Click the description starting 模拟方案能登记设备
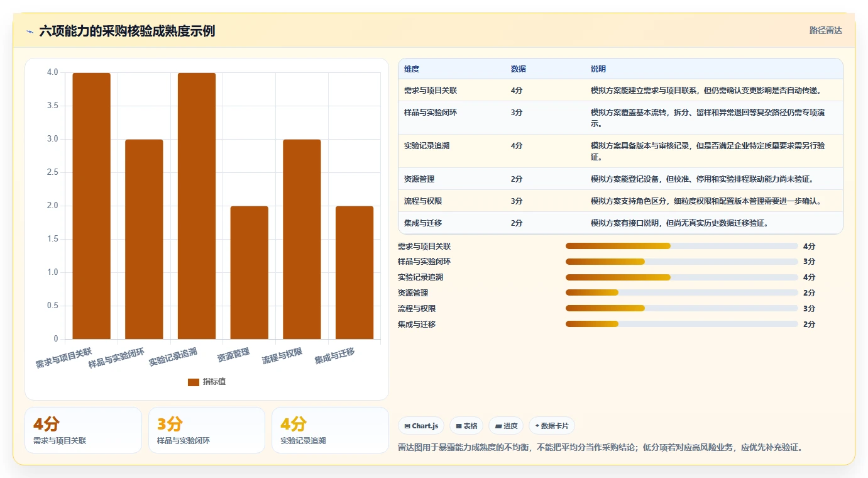This screenshot has width=868, height=478. coord(702,179)
